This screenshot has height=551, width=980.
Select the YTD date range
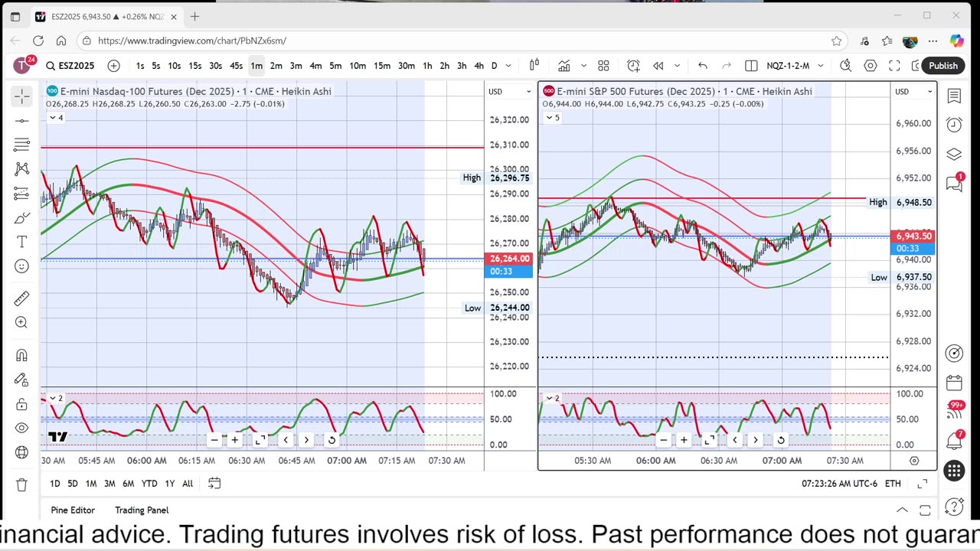(149, 484)
